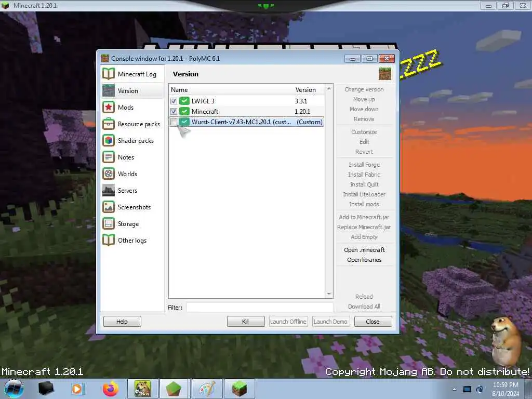Switch to the Screenshots page label
532x399 pixels.
(x=134, y=207)
